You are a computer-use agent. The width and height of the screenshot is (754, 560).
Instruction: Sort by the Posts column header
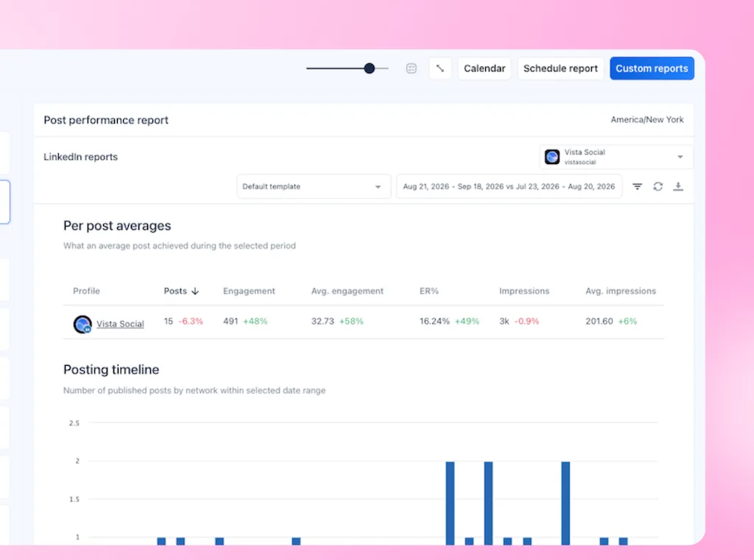181,291
